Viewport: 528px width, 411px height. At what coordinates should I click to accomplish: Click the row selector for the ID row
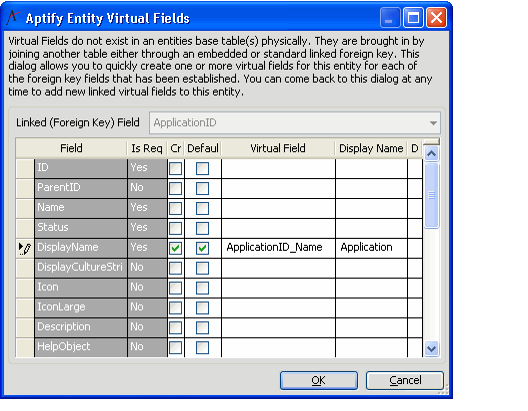[x=25, y=168]
